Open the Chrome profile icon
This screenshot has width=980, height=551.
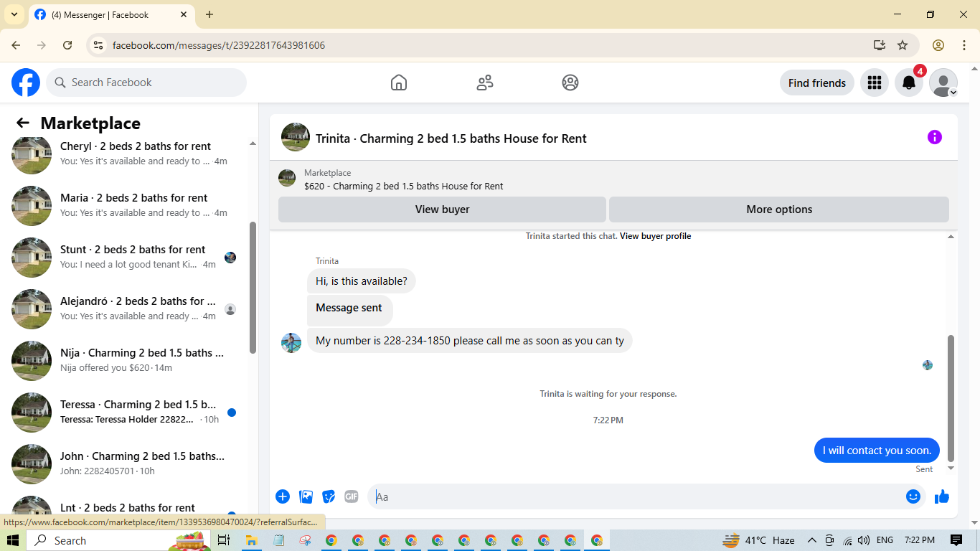[938, 45]
